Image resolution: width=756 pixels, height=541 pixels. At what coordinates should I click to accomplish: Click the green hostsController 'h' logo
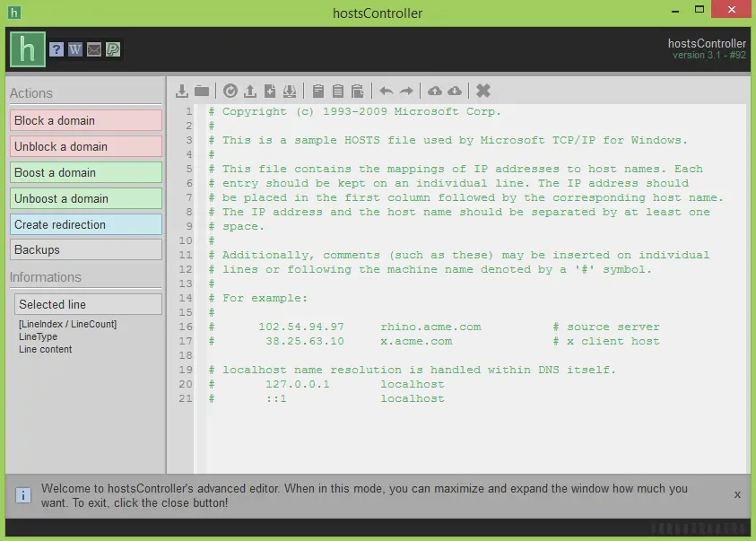click(28, 49)
